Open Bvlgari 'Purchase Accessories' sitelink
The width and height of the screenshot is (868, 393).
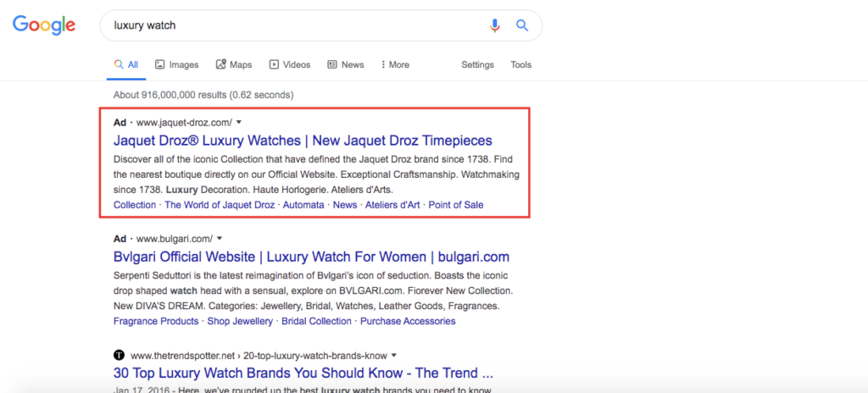click(x=408, y=321)
